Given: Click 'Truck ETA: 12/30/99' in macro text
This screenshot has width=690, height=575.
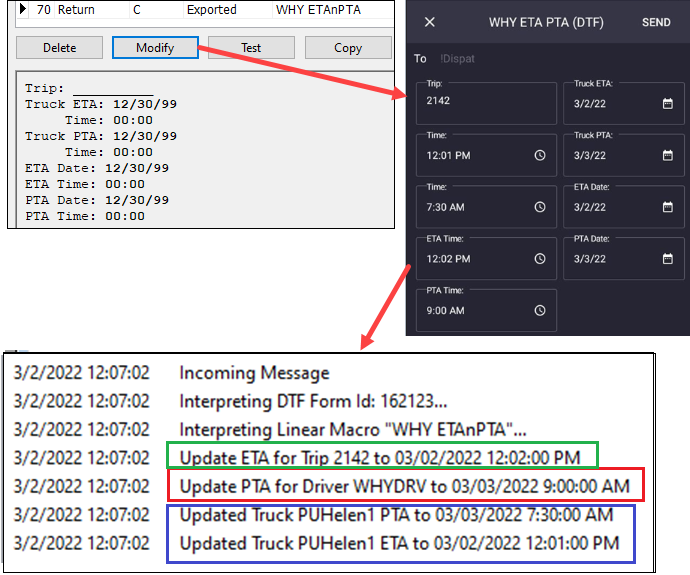Looking at the screenshot, I should click(x=101, y=104).
